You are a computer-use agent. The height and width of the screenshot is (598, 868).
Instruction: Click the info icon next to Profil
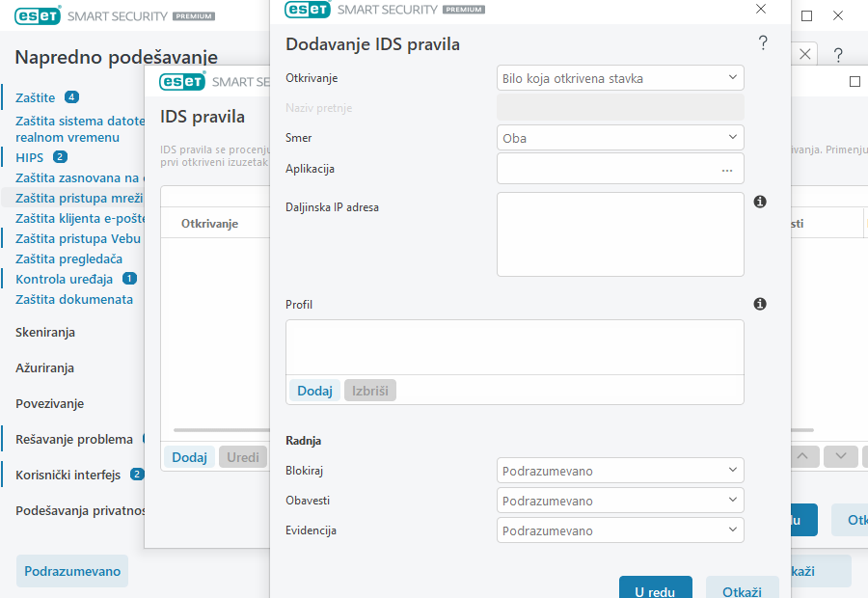[x=759, y=304]
